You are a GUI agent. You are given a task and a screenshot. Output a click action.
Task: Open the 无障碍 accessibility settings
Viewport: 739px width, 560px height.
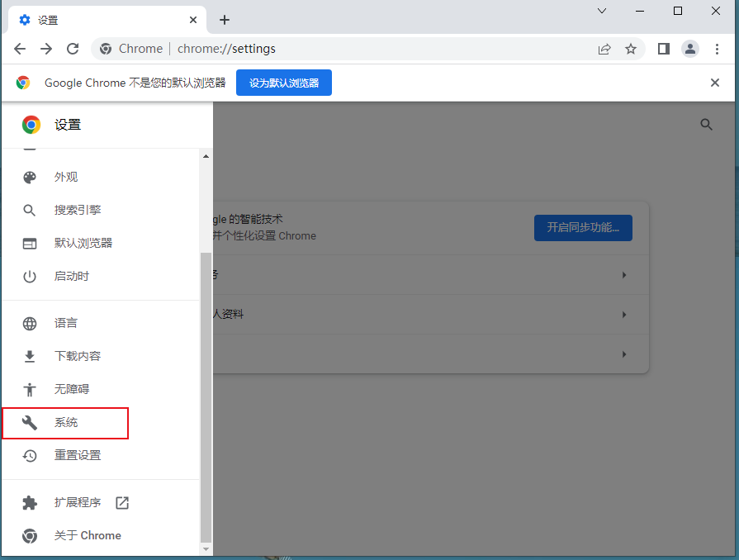[x=100, y=389]
